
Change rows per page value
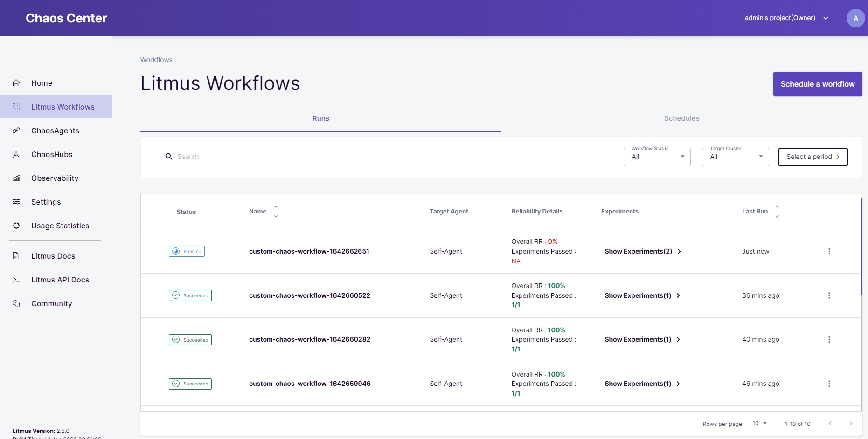[759, 423]
